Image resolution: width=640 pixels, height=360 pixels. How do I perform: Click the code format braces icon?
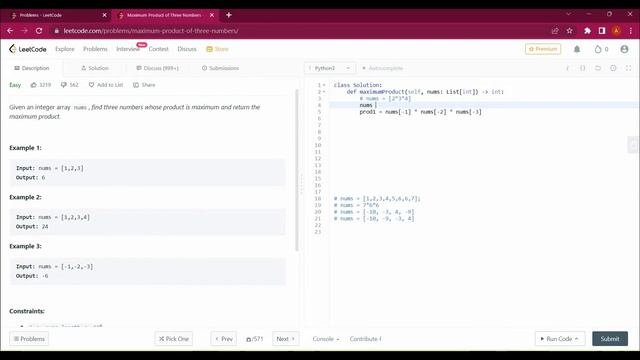[x=583, y=68]
